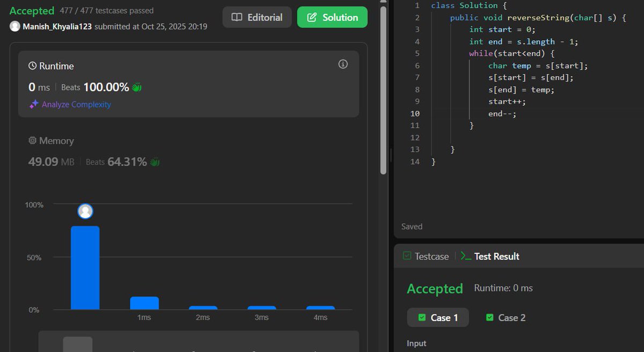Select the Case 2 tab
Screen dimensions: 644x352
pos(506,318)
